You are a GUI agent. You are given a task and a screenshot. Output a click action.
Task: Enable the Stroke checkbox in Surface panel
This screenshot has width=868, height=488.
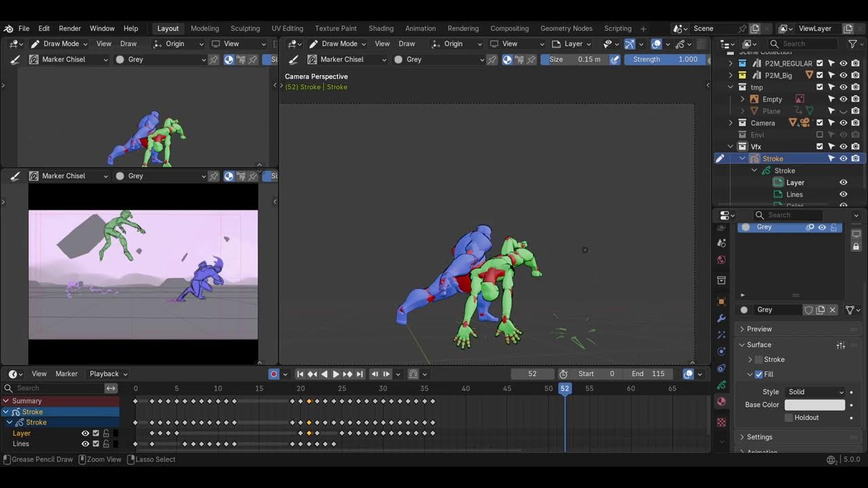coord(759,359)
